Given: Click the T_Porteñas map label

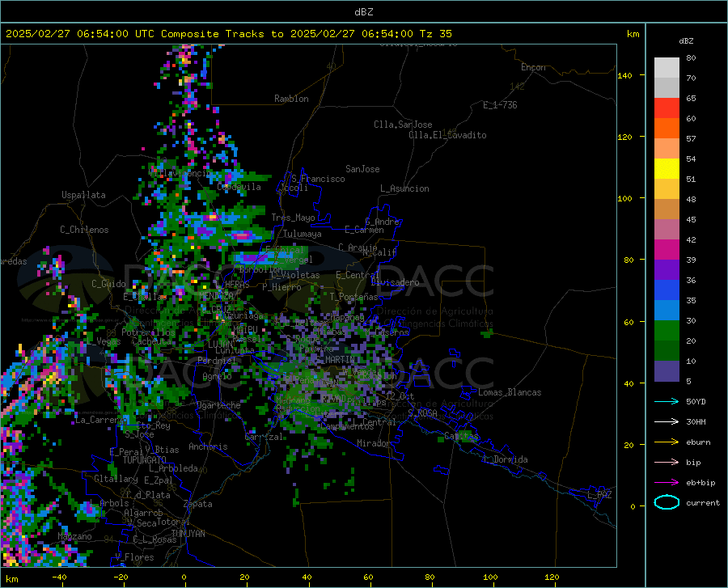Looking at the screenshot, I should tap(353, 296).
